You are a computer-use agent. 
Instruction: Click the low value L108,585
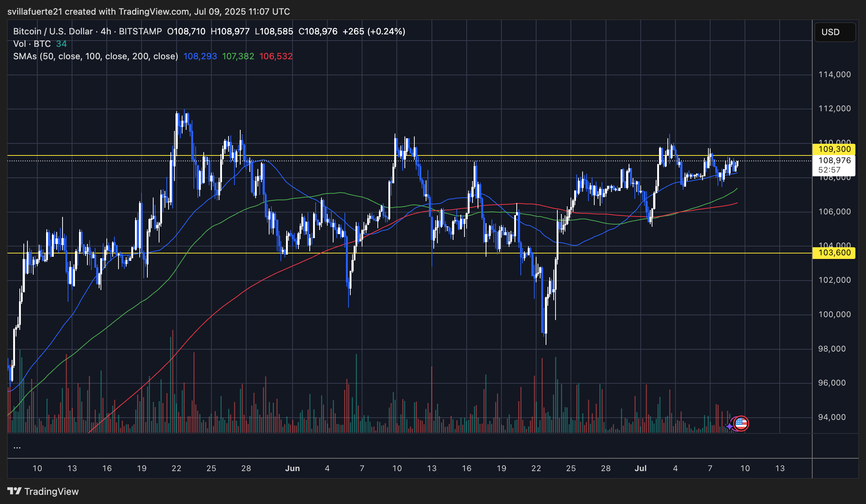tap(274, 31)
